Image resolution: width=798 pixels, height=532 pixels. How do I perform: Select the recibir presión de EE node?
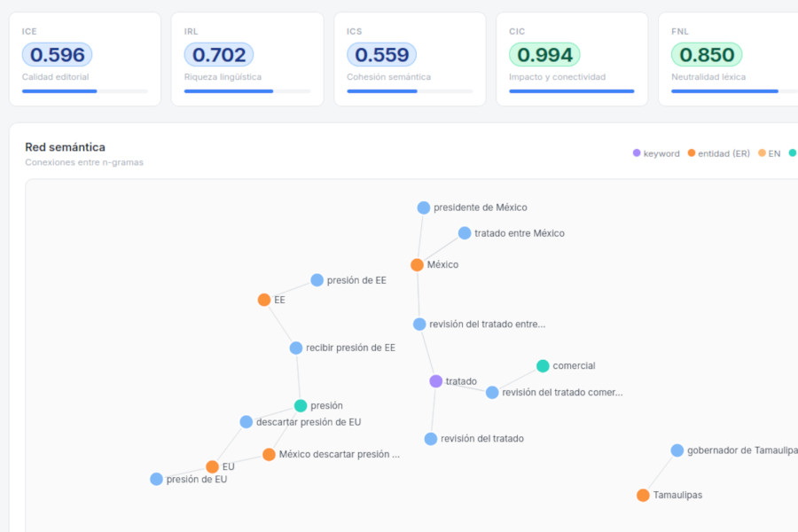click(x=296, y=348)
